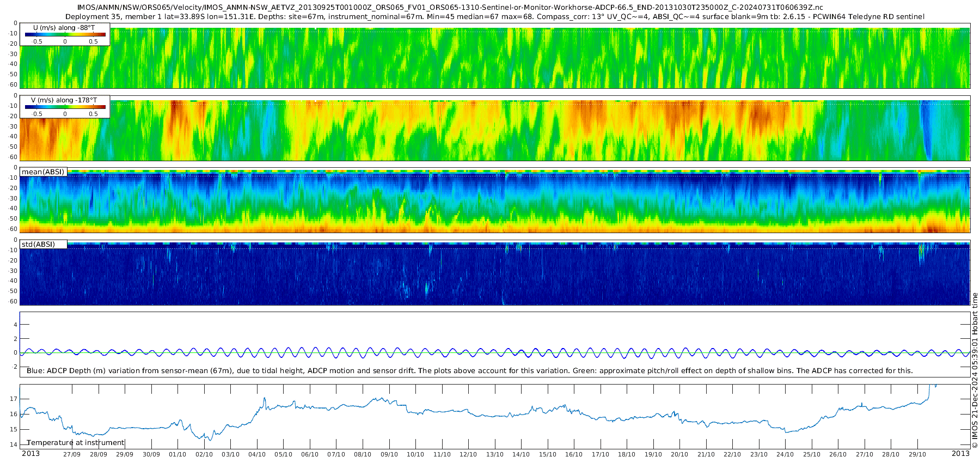Click the '16' tick on the temperature axis
This screenshot has width=980, height=463.
(14, 414)
